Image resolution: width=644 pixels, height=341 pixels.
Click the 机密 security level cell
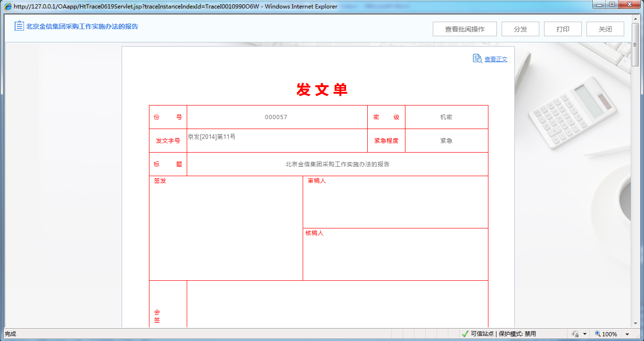point(447,117)
